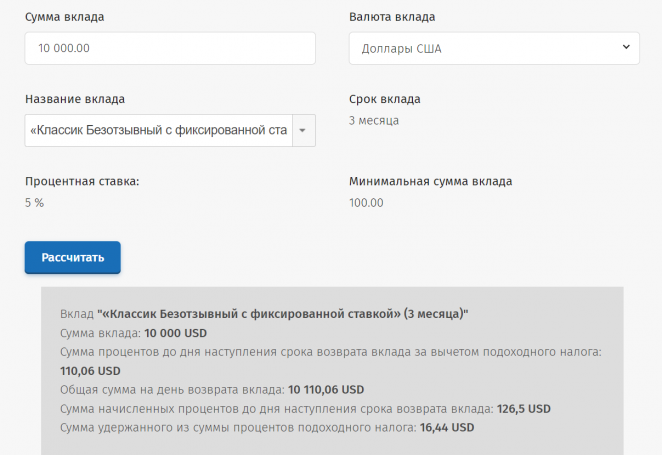Click the "Процентная ставка:" label
Image resolution: width=662 pixels, height=455 pixels.
(82, 181)
